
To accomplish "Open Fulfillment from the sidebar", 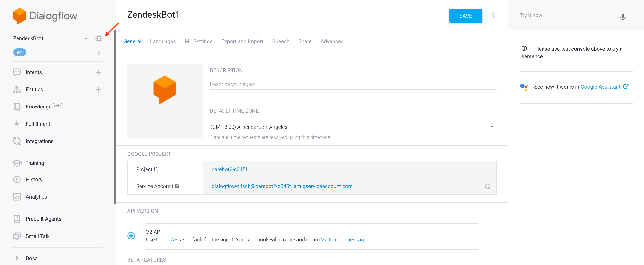I will tap(17, 124).
